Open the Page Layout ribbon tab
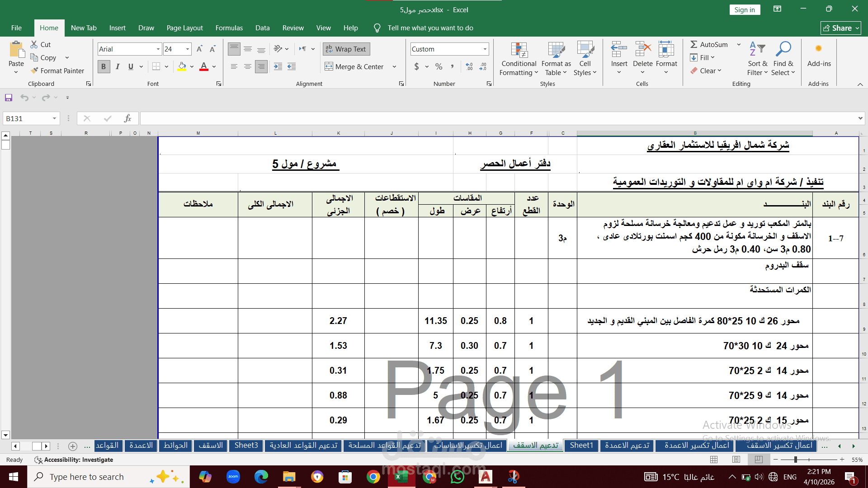This screenshot has width=868, height=488. (x=184, y=28)
